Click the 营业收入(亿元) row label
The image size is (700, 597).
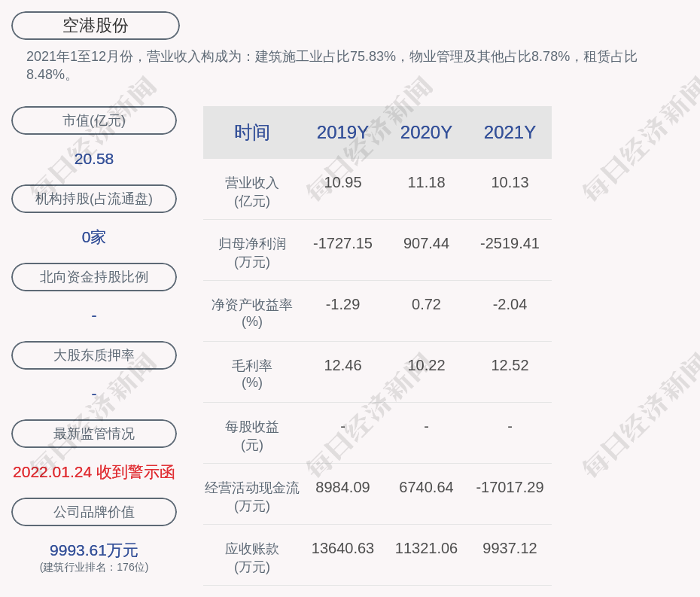(x=252, y=192)
